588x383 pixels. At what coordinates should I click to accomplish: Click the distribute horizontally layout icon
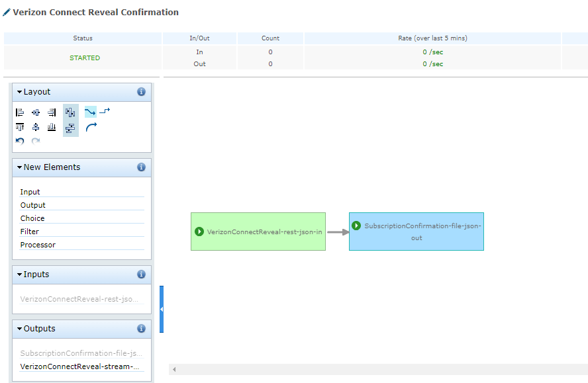70,112
